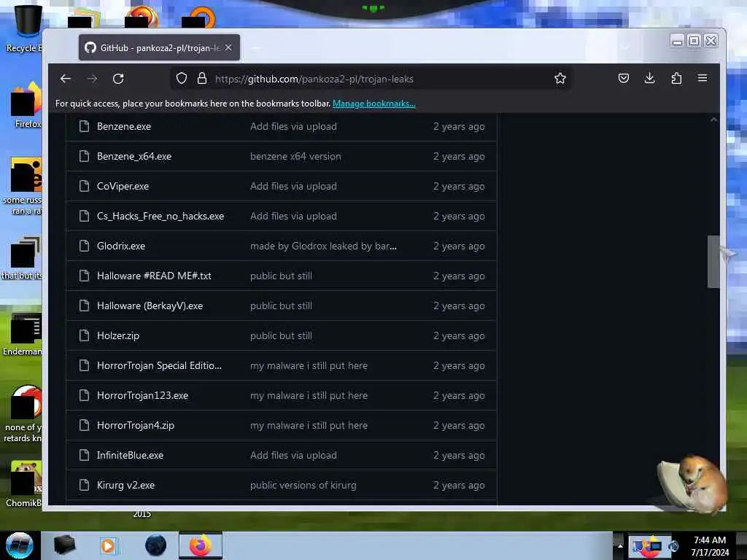This screenshot has width=747, height=560.
Task: Open the Firefox downloads panel
Action: point(649,78)
